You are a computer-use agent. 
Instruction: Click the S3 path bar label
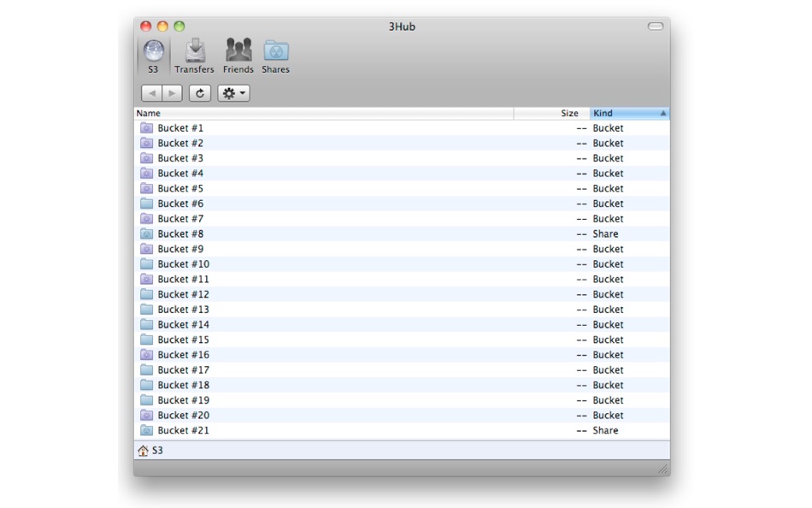(157, 450)
